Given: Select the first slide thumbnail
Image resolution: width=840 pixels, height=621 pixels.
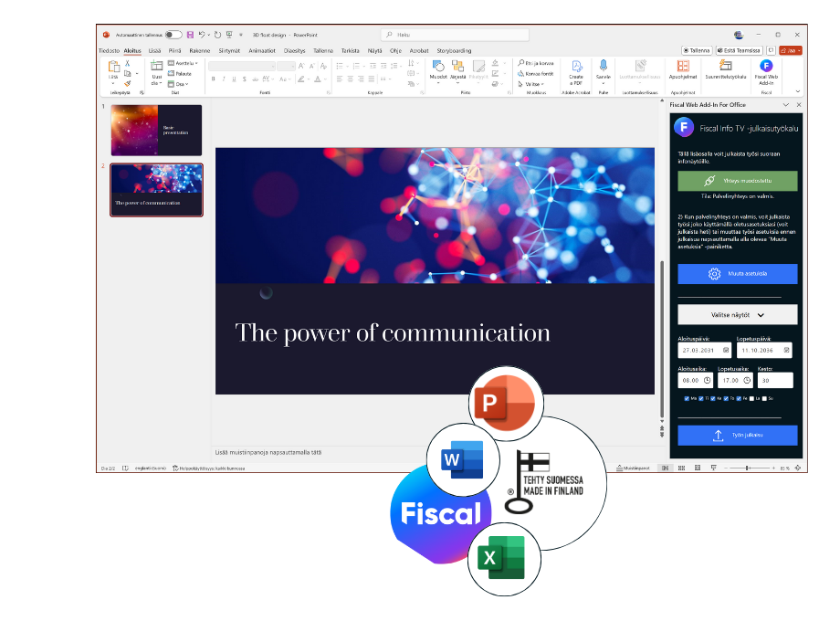Looking at the screenshot, I should pos(156,130).
